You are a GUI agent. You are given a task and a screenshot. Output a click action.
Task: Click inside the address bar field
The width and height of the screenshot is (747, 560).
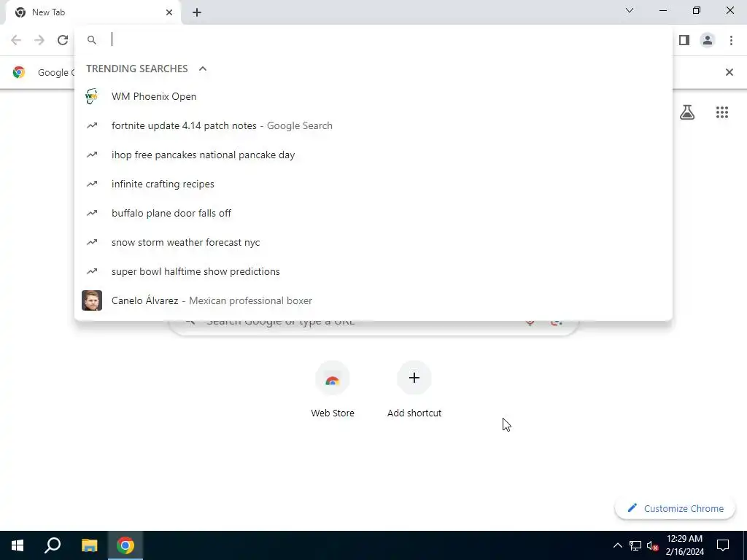[373, 40]
